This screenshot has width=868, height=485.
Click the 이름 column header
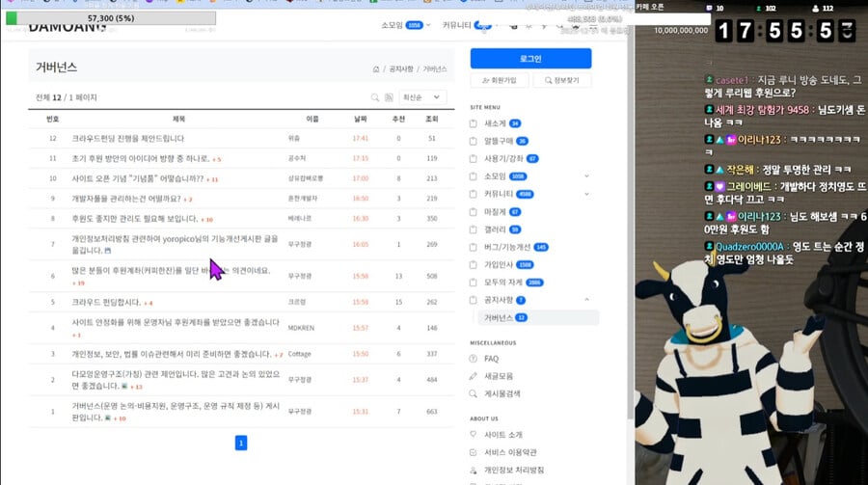312,119
